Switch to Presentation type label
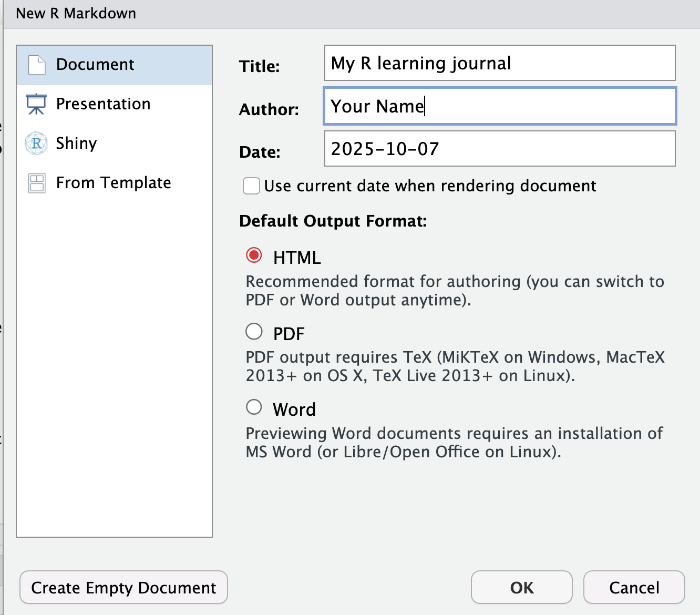This screenshot has height=615, width=700. click(x=103, y=104)
